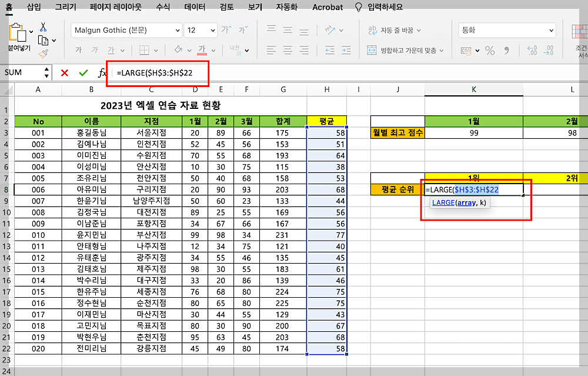Click the fill color paint bucket
Screen dimensions: 588x376
click(x=179, y=50)
